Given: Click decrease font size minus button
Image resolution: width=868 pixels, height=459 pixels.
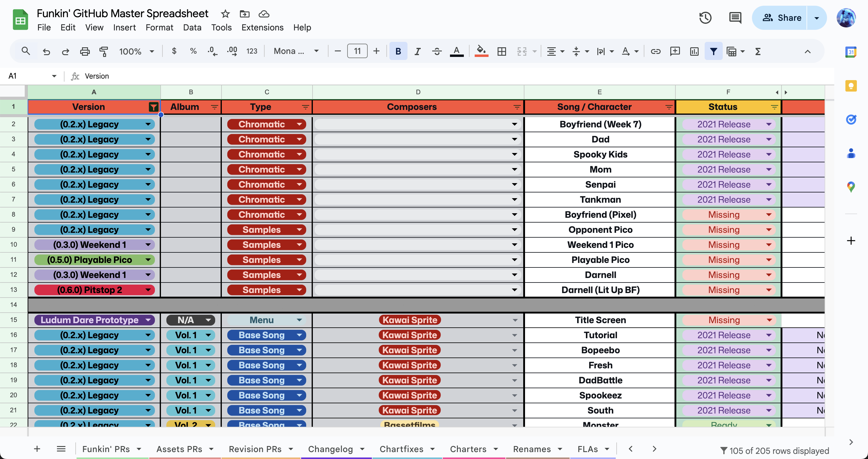Looking at the screenshot, I should (x=338, y=51).
